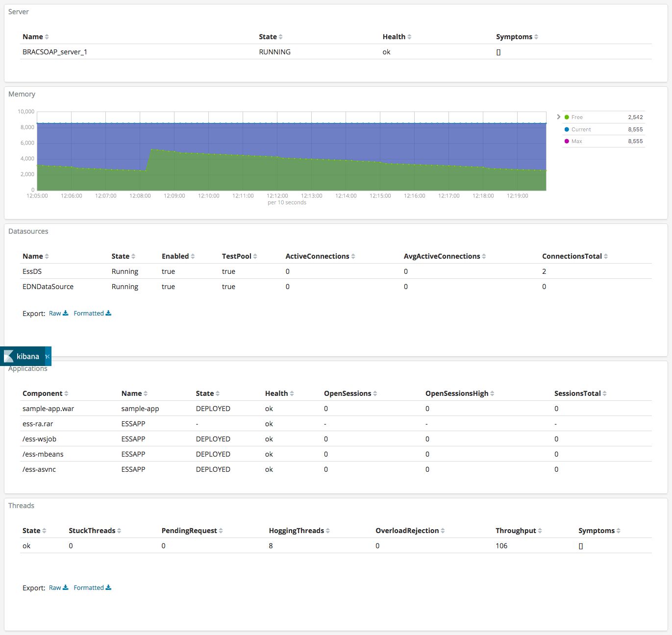Click sample-app name in Applications table
672x635 pixels.
(x=140, y=409)
